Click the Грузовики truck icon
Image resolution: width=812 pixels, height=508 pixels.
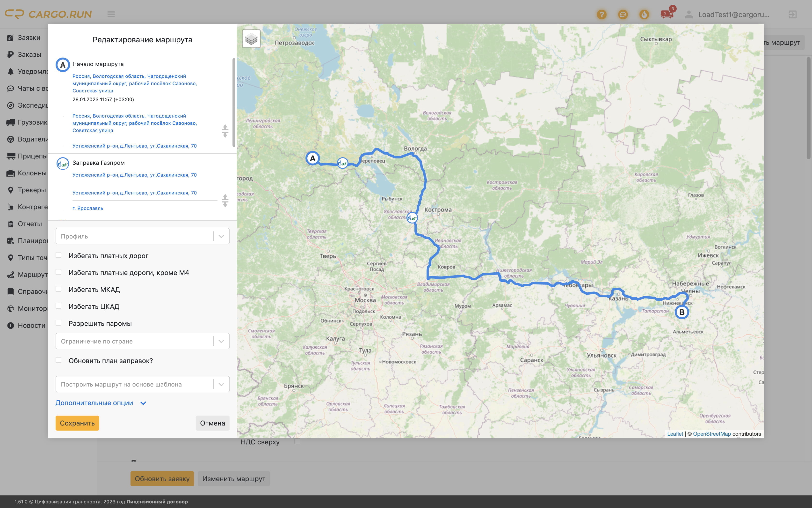click(x=11, y=122)
